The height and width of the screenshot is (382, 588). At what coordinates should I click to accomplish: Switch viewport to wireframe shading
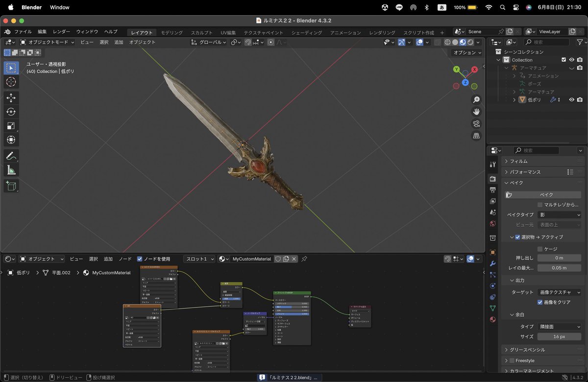click(448, 42)
